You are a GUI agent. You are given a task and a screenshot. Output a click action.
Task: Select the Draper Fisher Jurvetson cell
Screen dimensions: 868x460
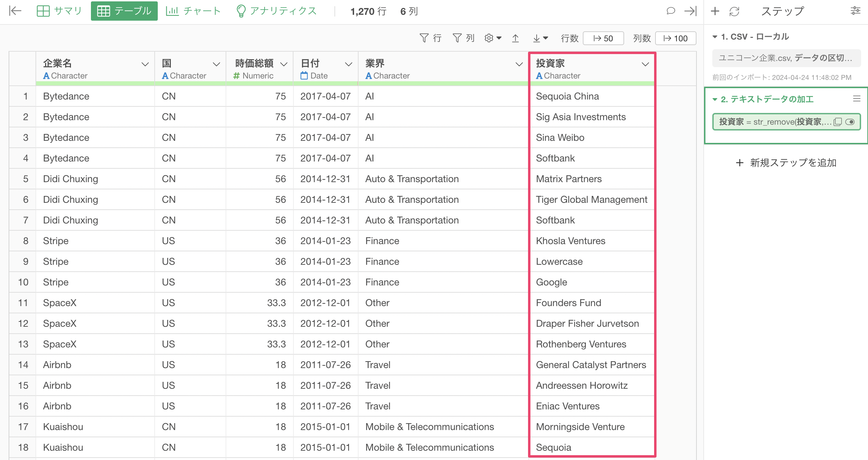[x=591, y=324]
